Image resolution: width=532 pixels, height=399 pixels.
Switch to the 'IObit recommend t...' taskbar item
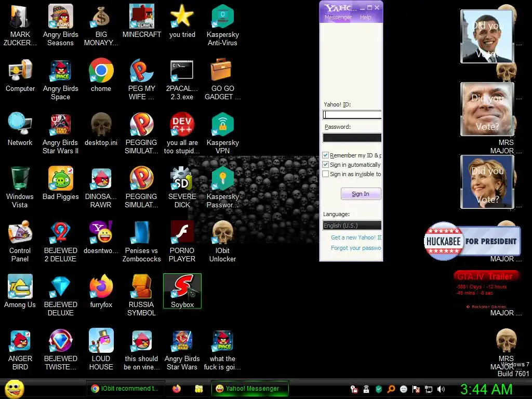125,389
